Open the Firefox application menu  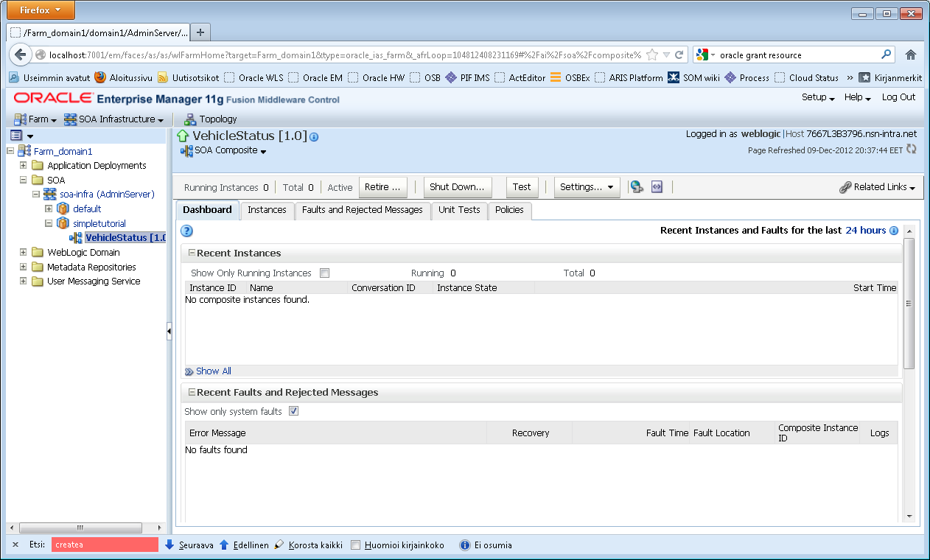(x=41, y=10)
